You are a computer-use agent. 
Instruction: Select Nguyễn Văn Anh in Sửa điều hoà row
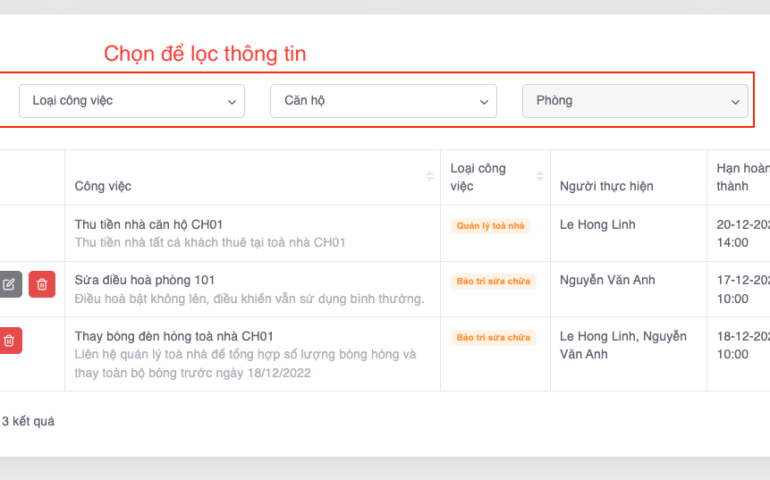607,280
